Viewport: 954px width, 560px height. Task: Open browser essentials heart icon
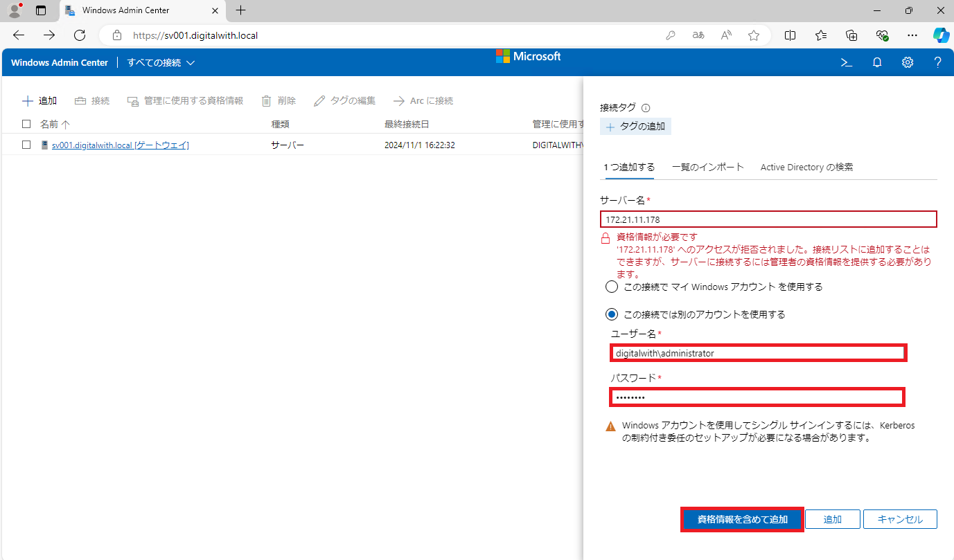(882, 35)
